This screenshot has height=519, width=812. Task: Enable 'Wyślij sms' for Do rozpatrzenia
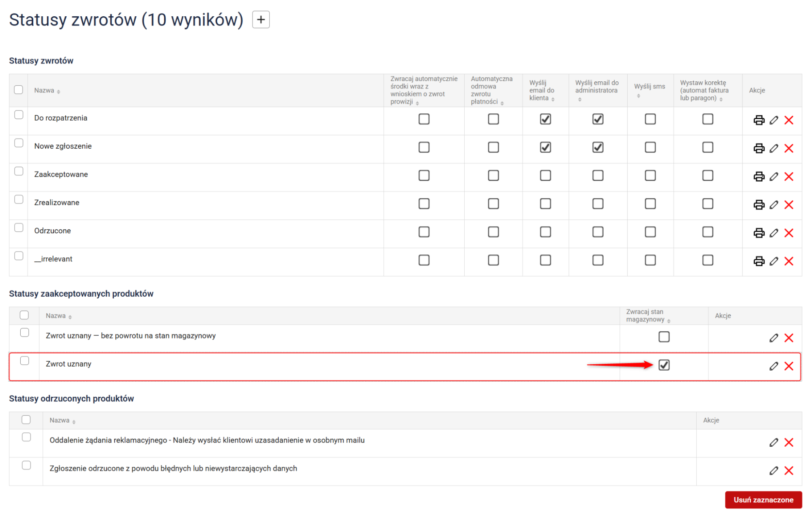[650, 119]
